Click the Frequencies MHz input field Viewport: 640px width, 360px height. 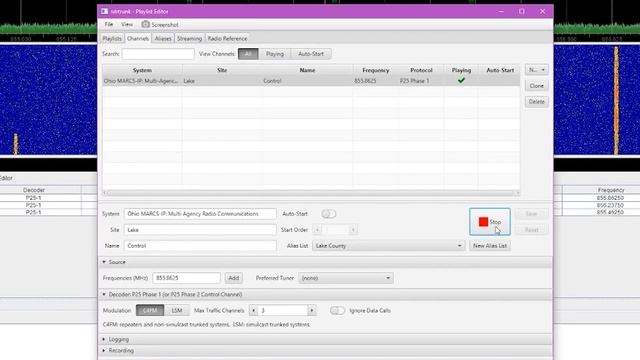(186, 278)
